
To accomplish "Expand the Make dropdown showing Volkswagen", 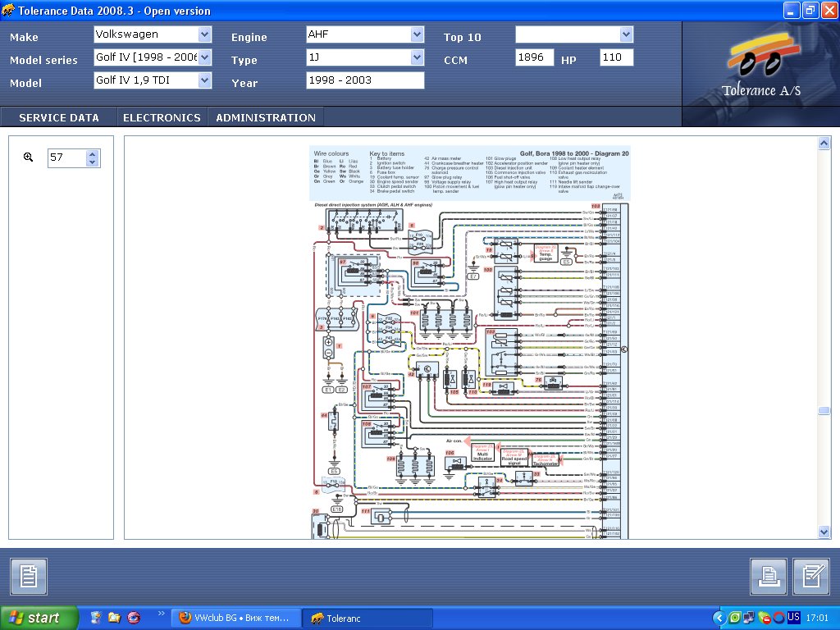I will 204,34.
